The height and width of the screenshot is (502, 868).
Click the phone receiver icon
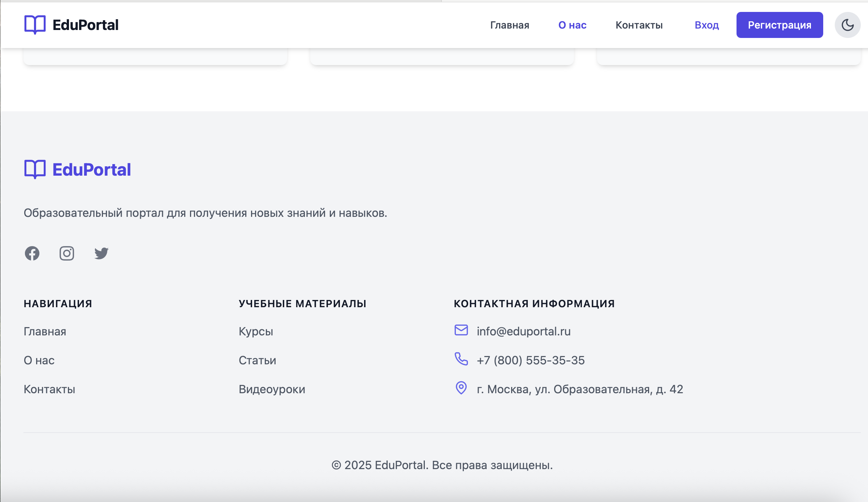coord(461,360)
